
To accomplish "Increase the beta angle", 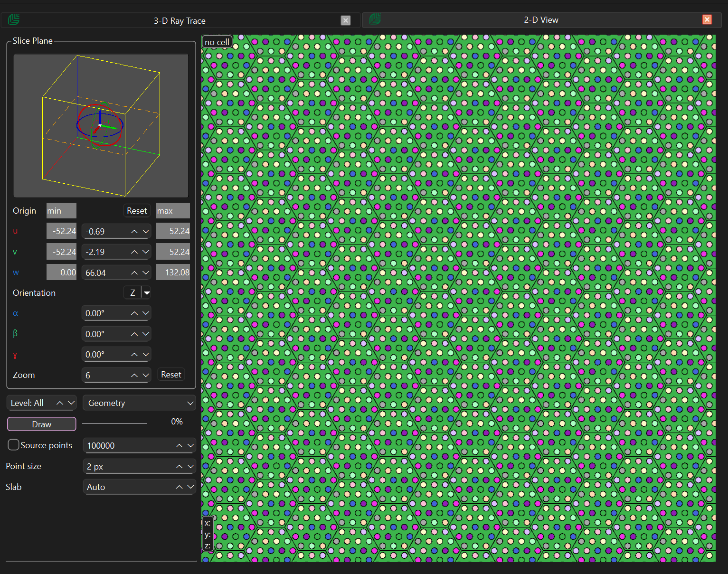I will (x=134, y=334).
